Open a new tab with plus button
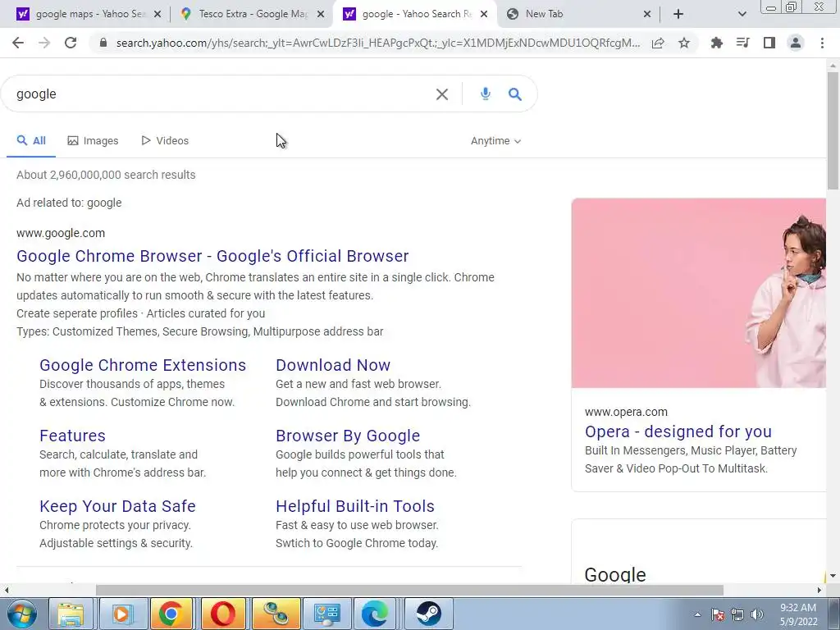Image resolution: width=840 pixels, height=630 pixels. click(678, 14)
